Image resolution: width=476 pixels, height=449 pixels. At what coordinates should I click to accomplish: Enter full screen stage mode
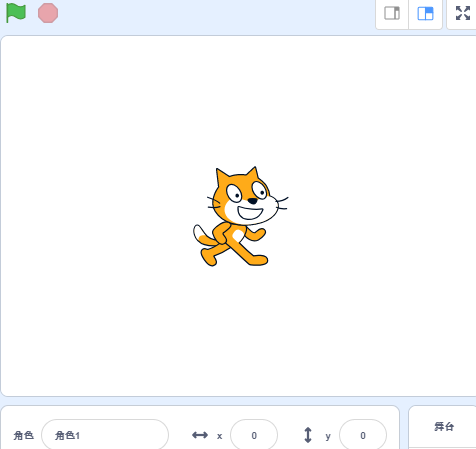click(463, 13)
